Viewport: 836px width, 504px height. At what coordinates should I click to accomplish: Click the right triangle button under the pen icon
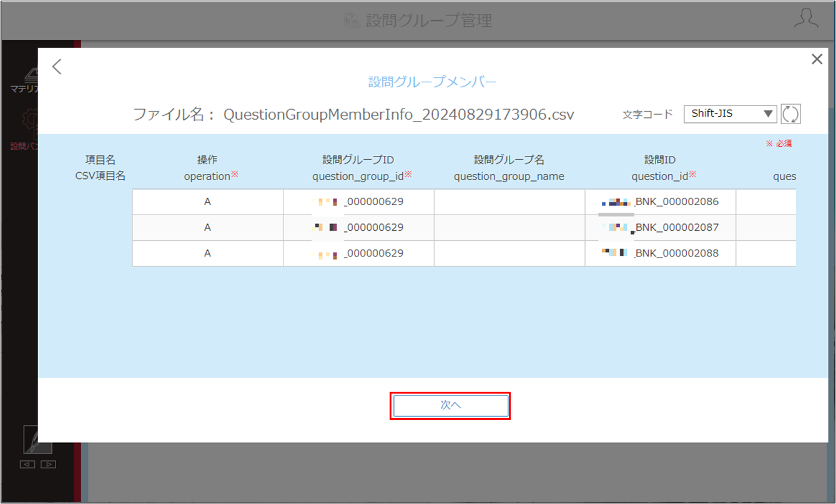(x=48, y=465)
